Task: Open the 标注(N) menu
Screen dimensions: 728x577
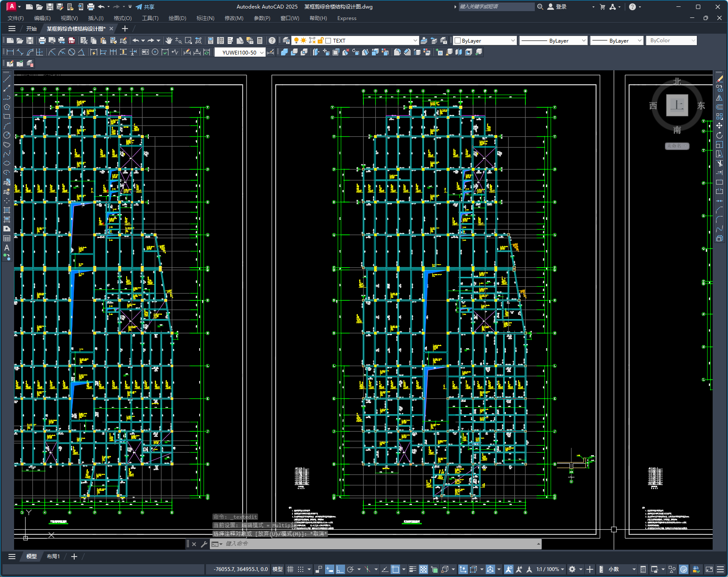Action: click(205, 18)
